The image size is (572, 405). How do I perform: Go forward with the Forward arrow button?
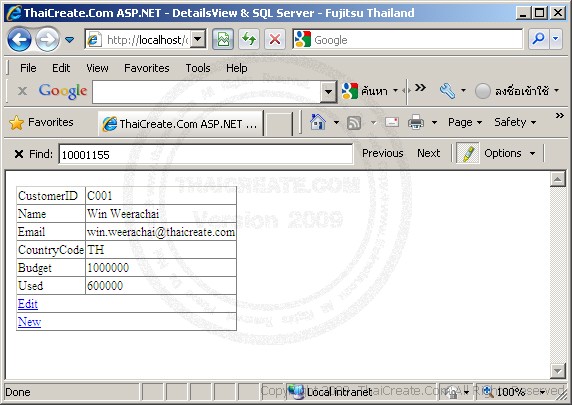tap(47, 39)
